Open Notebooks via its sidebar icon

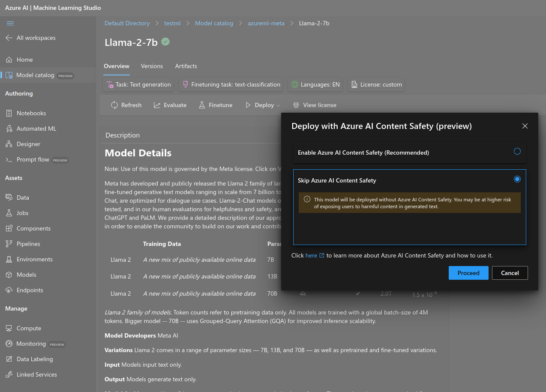click(9, 113)
